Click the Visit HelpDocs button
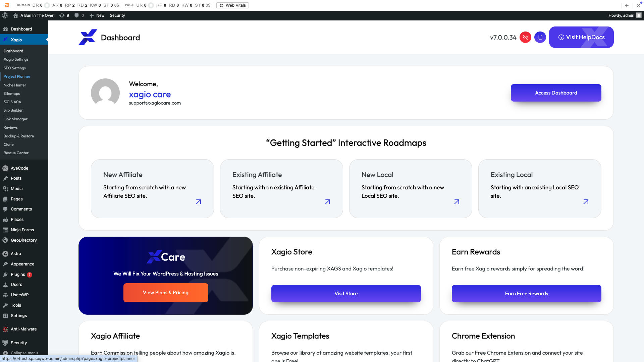 click(x=581, y=37)
